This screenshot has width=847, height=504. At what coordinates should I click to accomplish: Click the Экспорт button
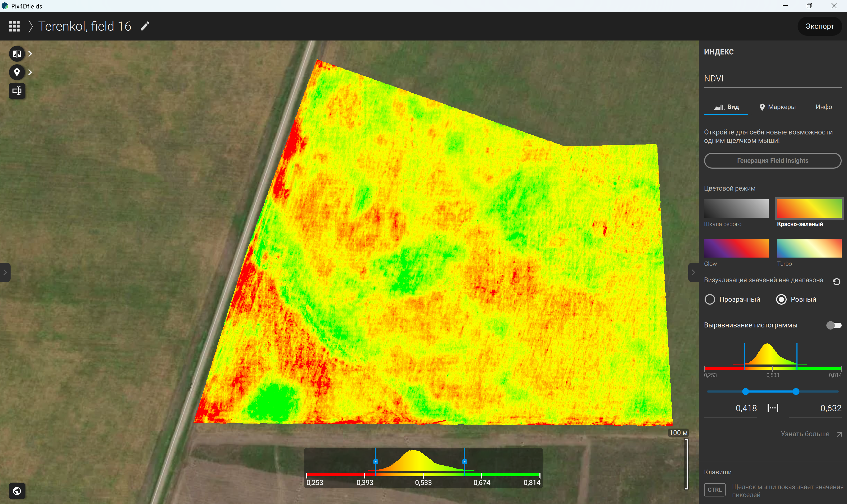[819, 26]
